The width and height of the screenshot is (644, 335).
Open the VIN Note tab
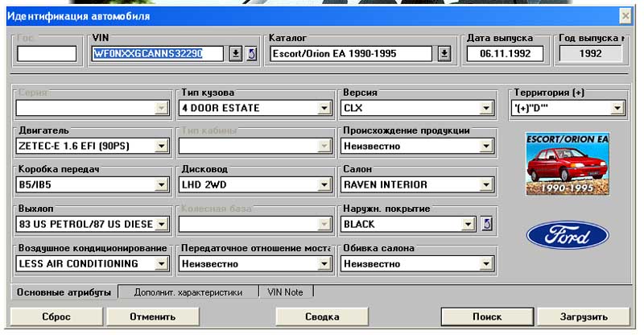click(286, 292)
